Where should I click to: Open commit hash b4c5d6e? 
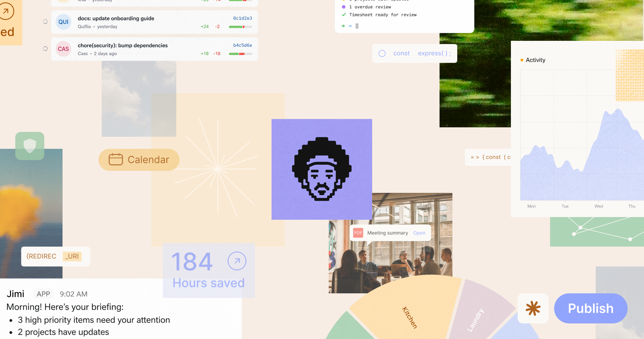tap(243, 45)
